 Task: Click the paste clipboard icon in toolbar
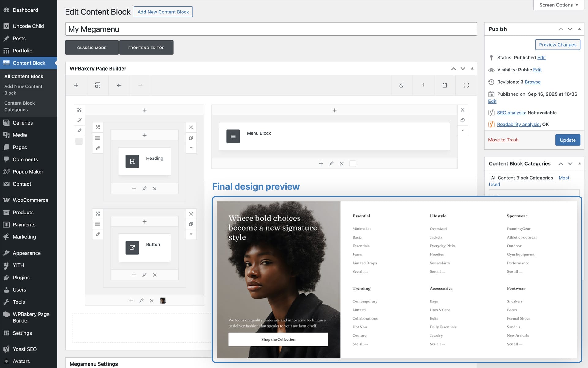tap(445, 85)
